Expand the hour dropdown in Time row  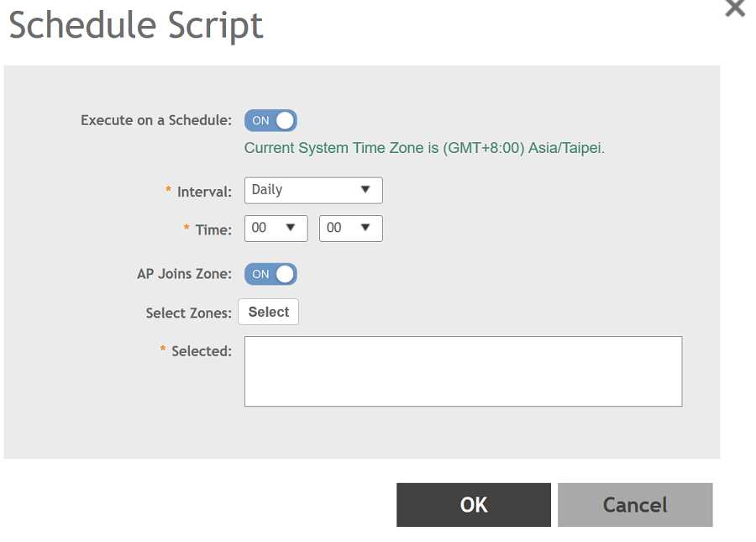[x=276, y=229]
